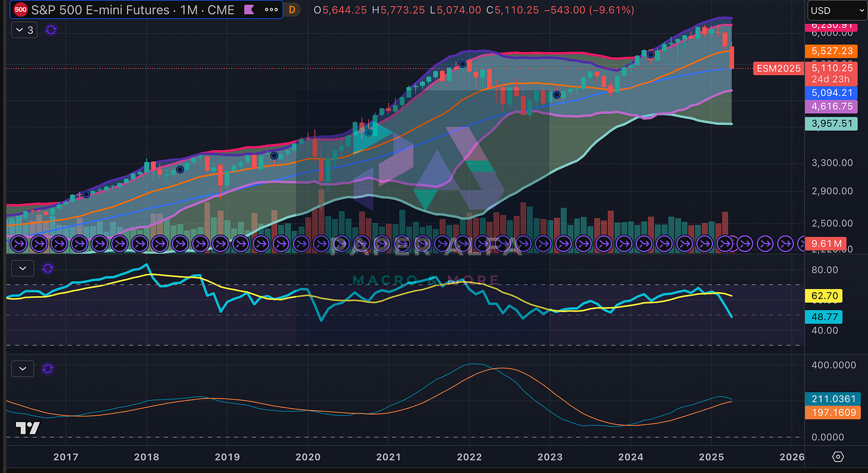
Task: Open chart settings hexagon icon
Action: (x=838, y=457)
